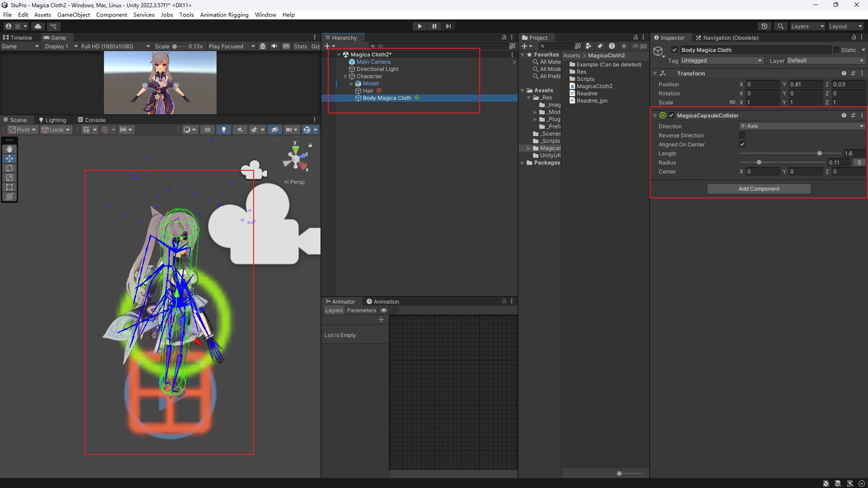Screen dimensions: 868x488
Task: Open the Layout dropdown
Action: coord(845,26)
